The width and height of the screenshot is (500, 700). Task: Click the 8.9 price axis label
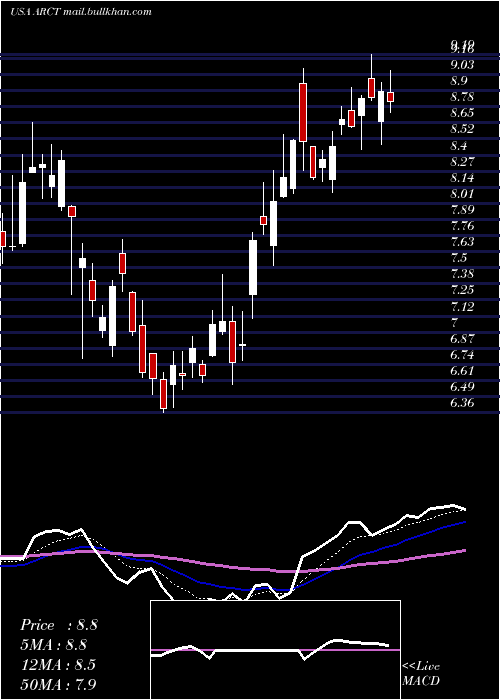click(x=458, y=81)
